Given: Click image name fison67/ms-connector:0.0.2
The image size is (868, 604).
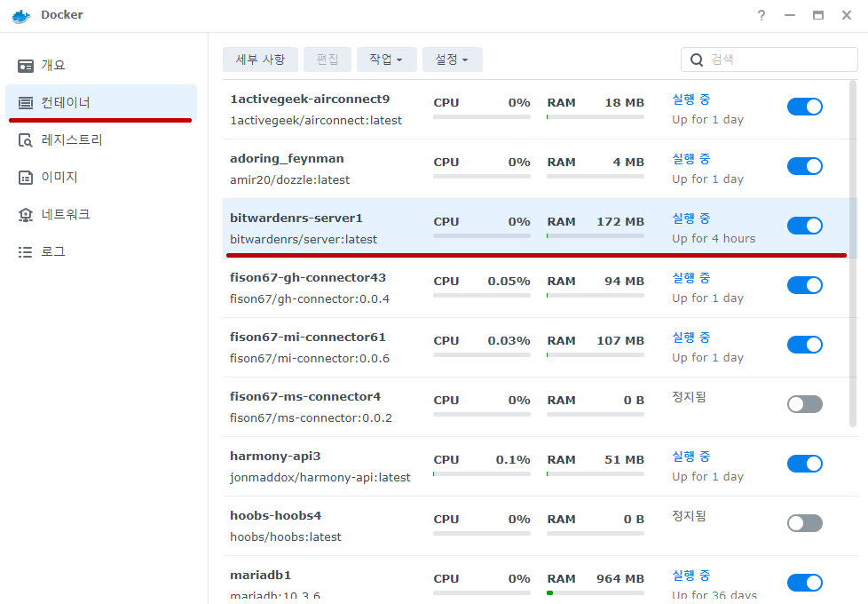Looking at the screenshot, I should [x=311, y=417].
